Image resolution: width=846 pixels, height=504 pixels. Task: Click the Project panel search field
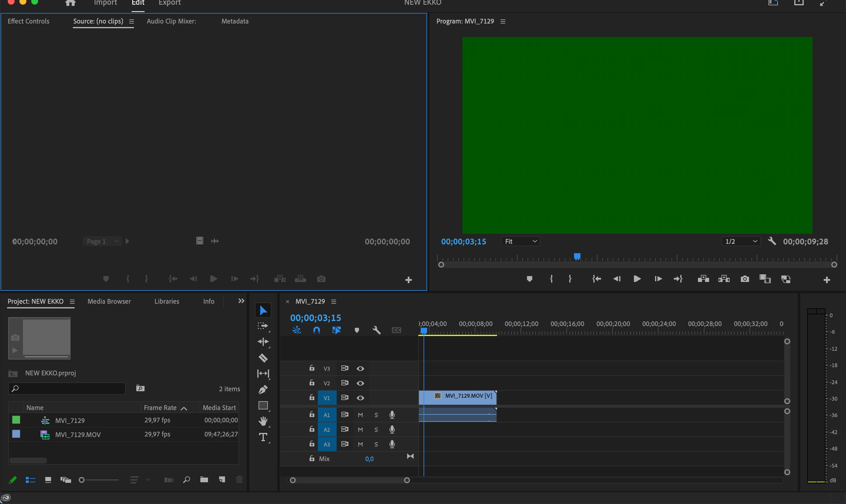point(67,389)
